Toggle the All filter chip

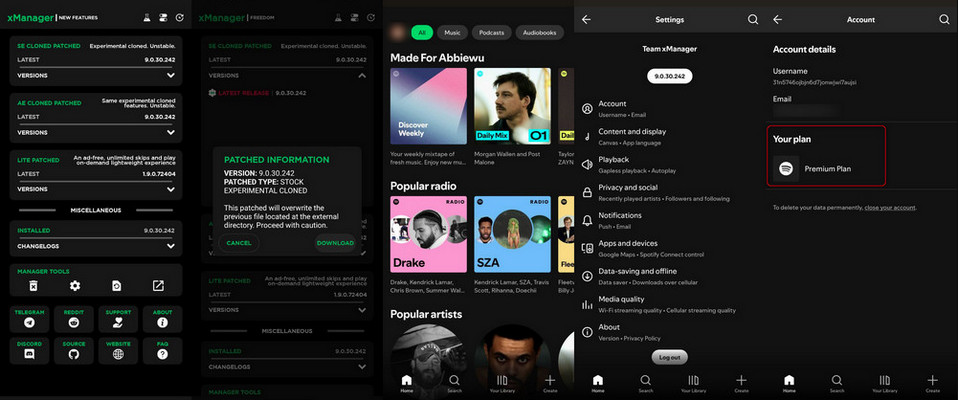point(423,32)
